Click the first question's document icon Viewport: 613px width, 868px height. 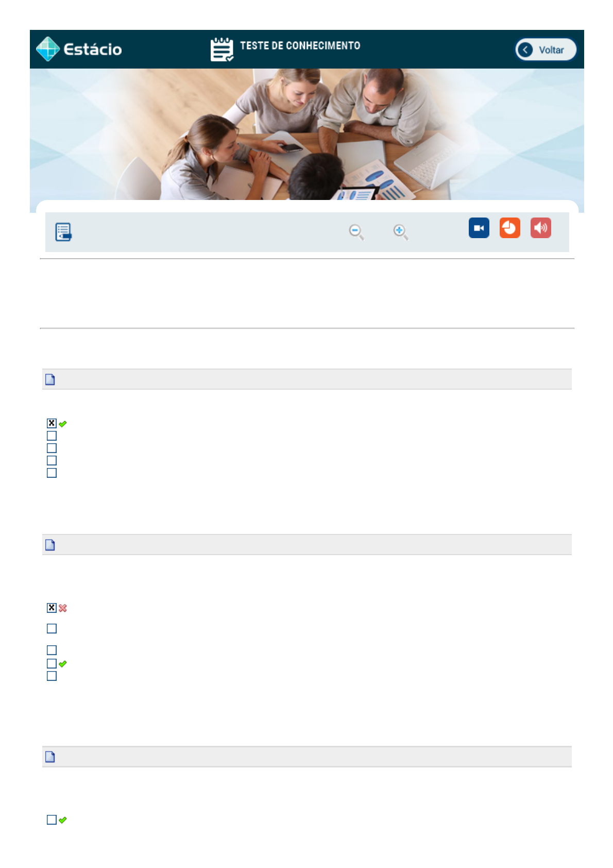[50, 379]
